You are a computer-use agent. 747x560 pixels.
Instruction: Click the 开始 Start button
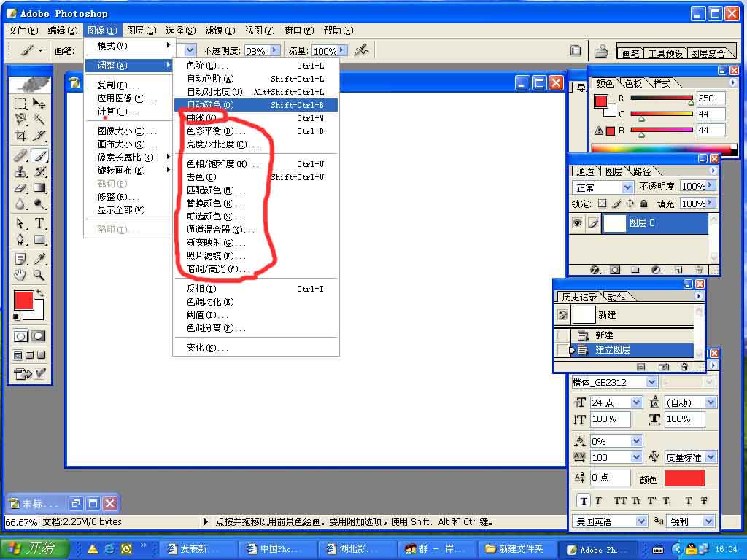click(x=35, y=548)
